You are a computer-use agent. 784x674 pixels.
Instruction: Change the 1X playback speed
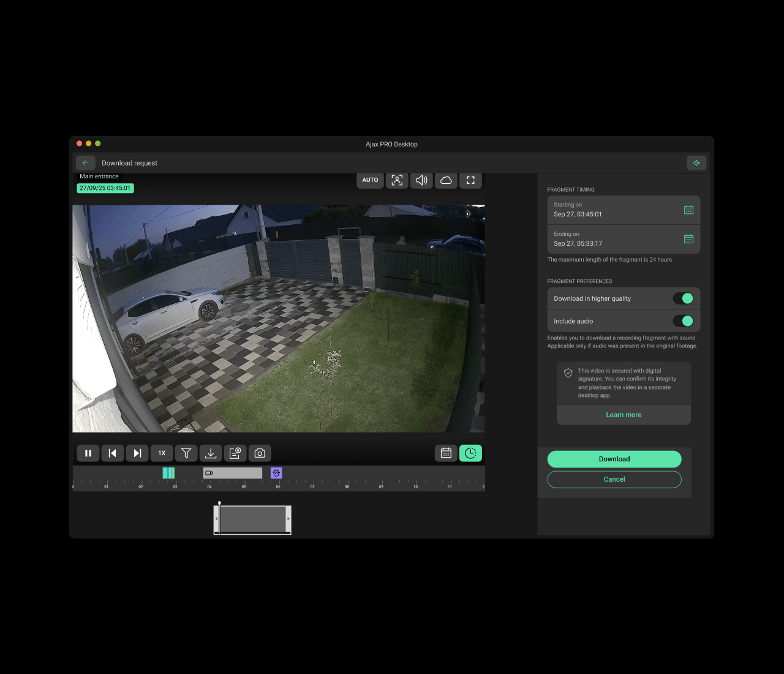[x=162, y=453]
